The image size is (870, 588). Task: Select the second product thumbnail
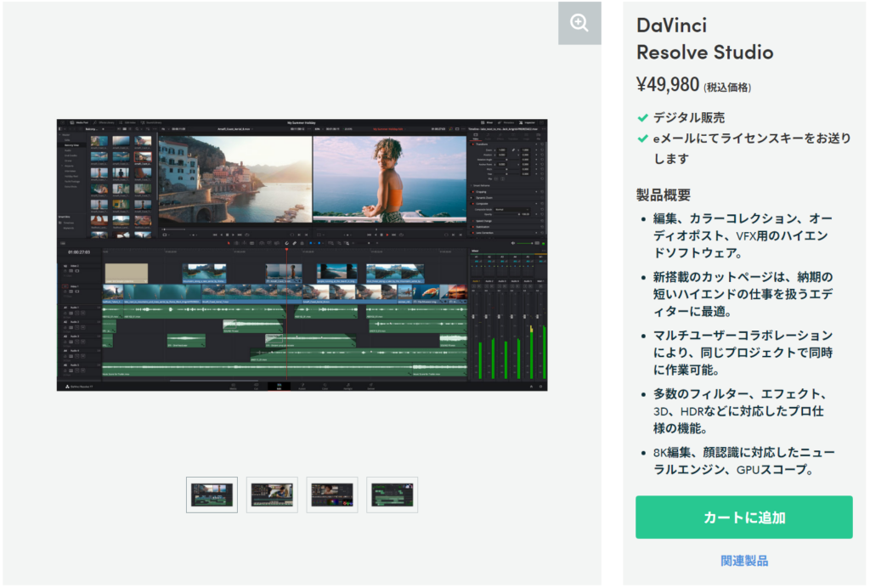click(x=272, y=495)
